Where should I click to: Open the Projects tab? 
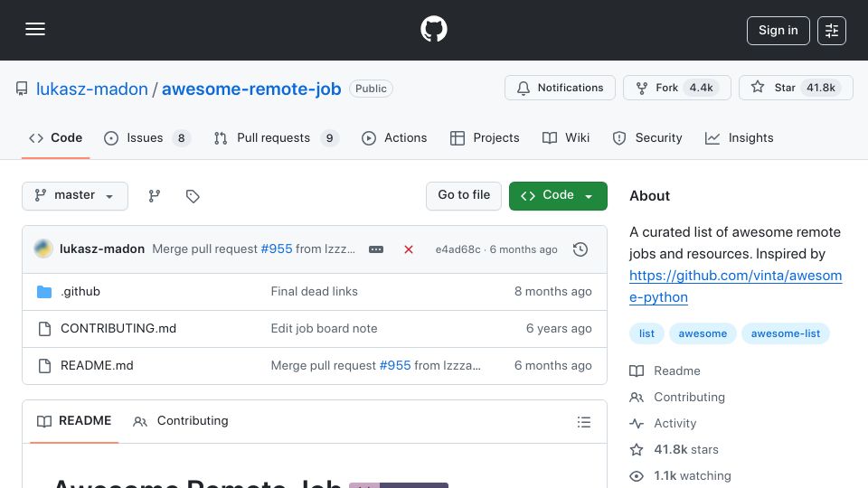(485, 137)
